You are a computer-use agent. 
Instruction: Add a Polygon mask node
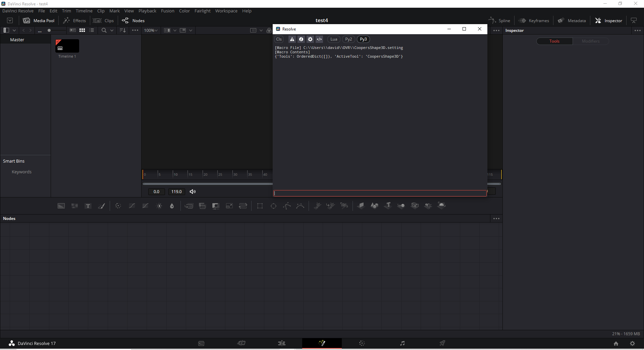287,206
